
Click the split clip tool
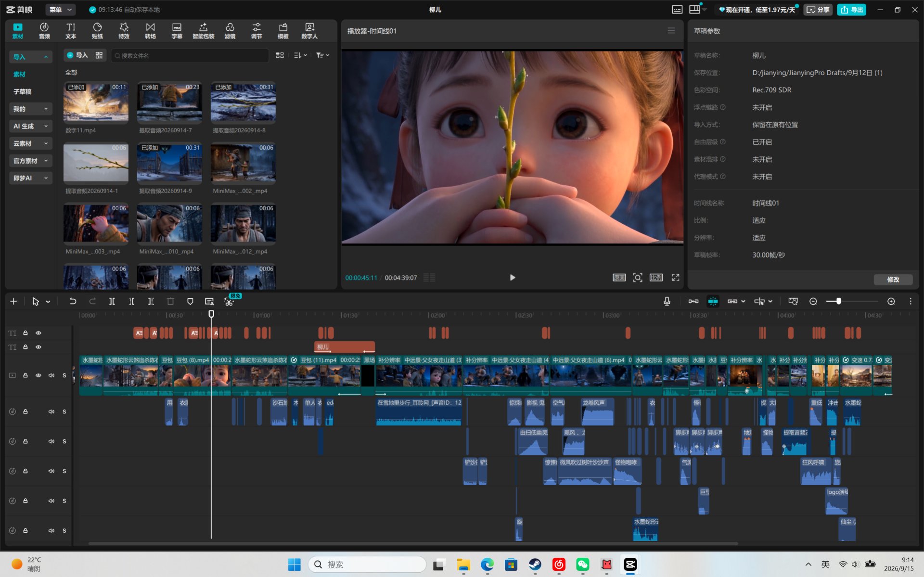point(112,301)
